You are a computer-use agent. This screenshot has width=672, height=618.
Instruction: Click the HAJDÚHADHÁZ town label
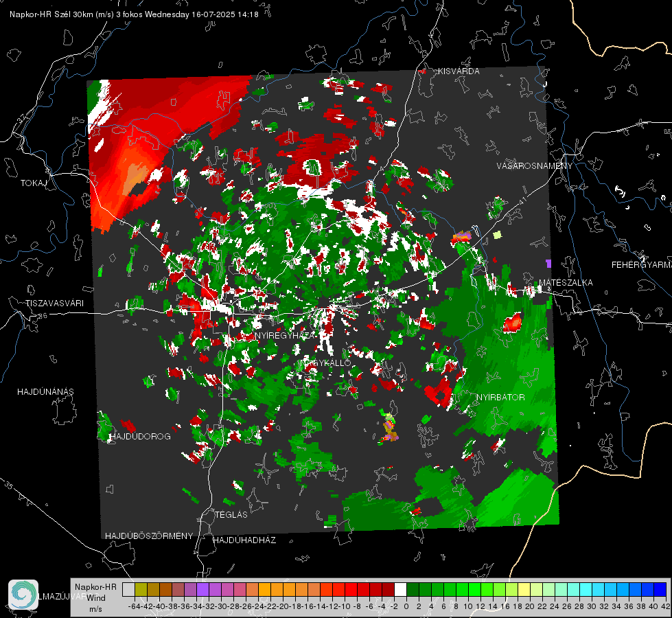pyautogui.click(x=244, y=540)
